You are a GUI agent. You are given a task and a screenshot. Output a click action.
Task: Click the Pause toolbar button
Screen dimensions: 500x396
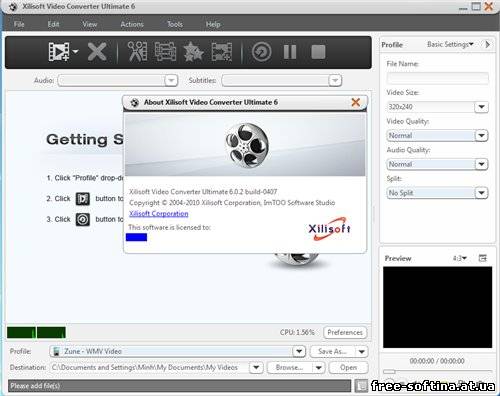pyautogui.click(x=290, y=52)
